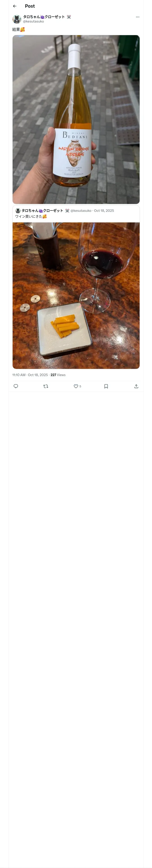The image size is (152, 868).
Task: Click the small avatar in the quoted post
Action: tap(18, 211)
